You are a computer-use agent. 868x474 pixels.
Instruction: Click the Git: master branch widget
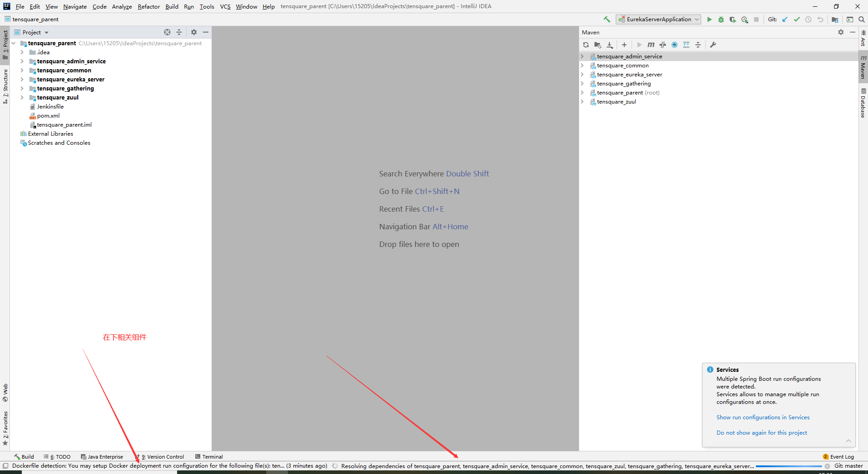(x=849, y=466)
